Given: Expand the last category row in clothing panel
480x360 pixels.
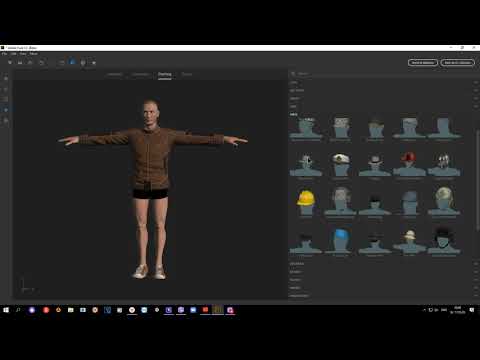Looking at the screenshot, I should pyautogui.click(x=384, y=296).
